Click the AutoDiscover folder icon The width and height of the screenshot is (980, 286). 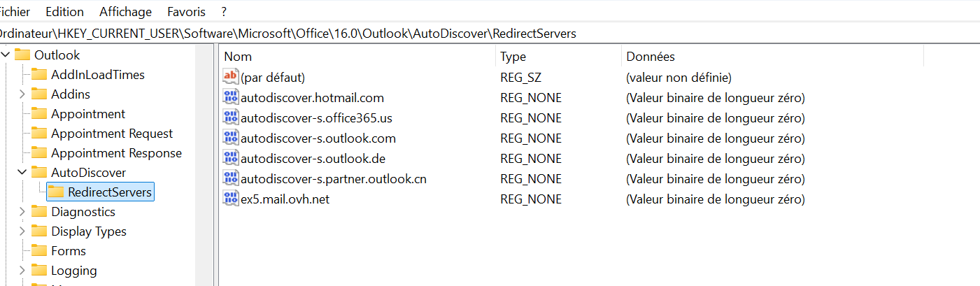coord(40,172)
